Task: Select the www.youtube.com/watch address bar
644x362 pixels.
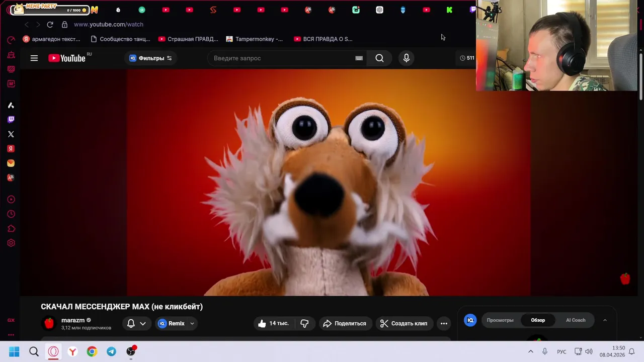Action: [109, 24]
